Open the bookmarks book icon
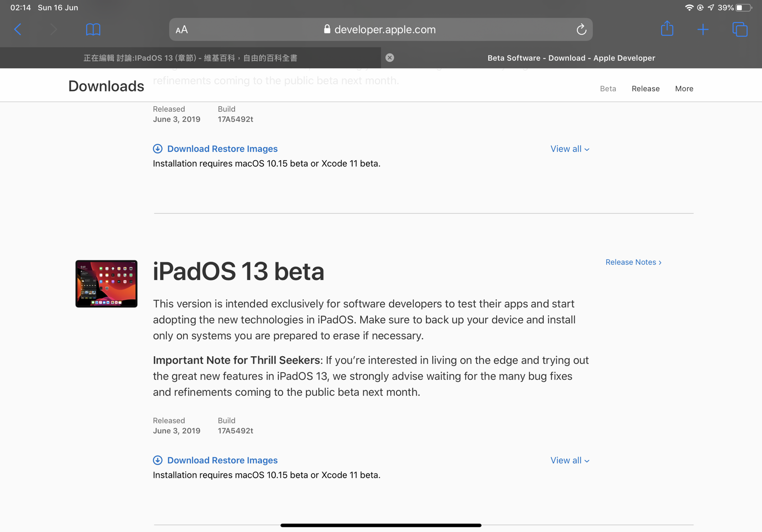The width and height of the screenshot is (762, 532). click(93, 30)
